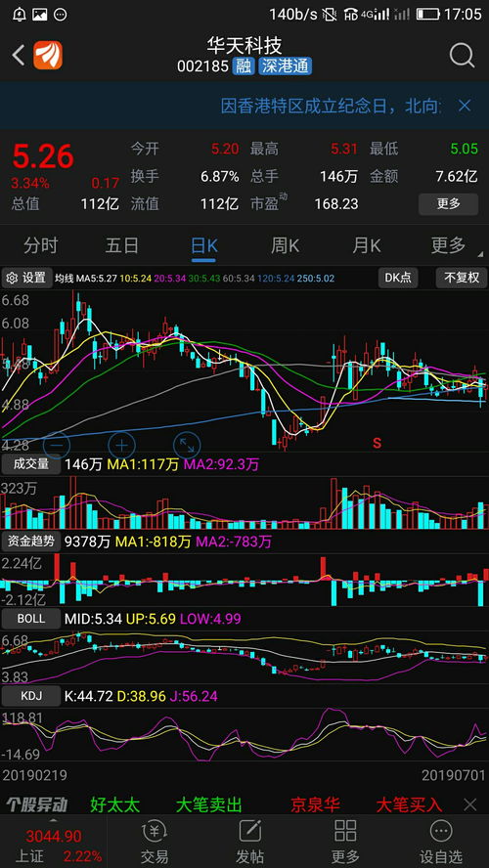
Task: Tap the back arrow icon
Action: point(19,56)
